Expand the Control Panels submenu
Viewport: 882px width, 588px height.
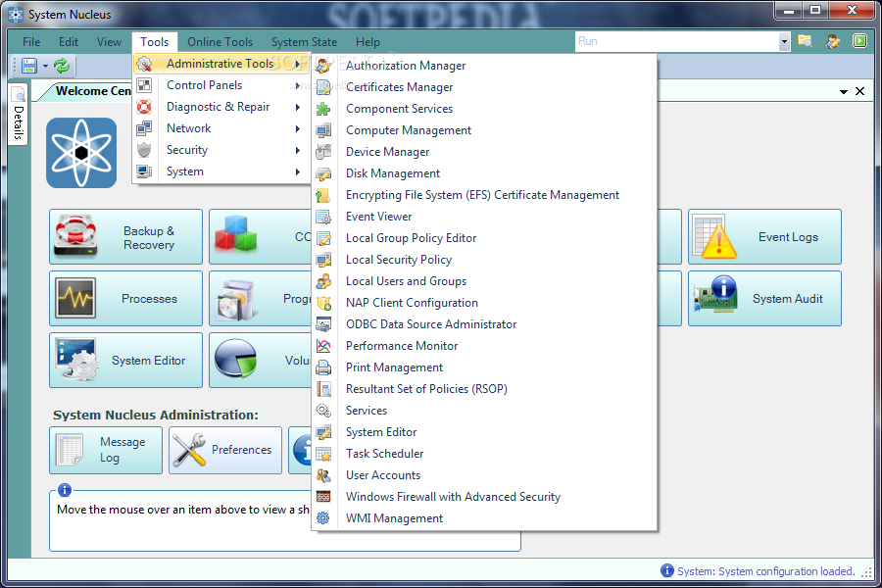click(298, 85)
